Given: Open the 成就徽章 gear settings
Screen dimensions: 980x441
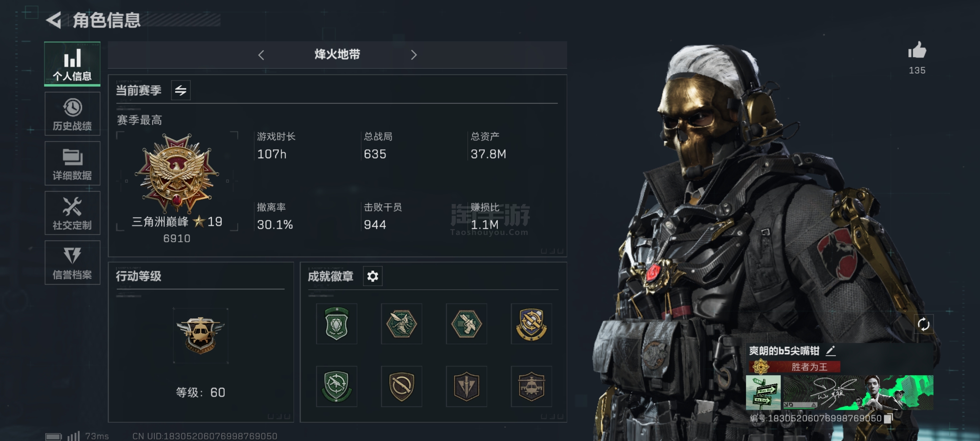Looking at the screenshot, I should pyautogui.click(x=372, y=276).
